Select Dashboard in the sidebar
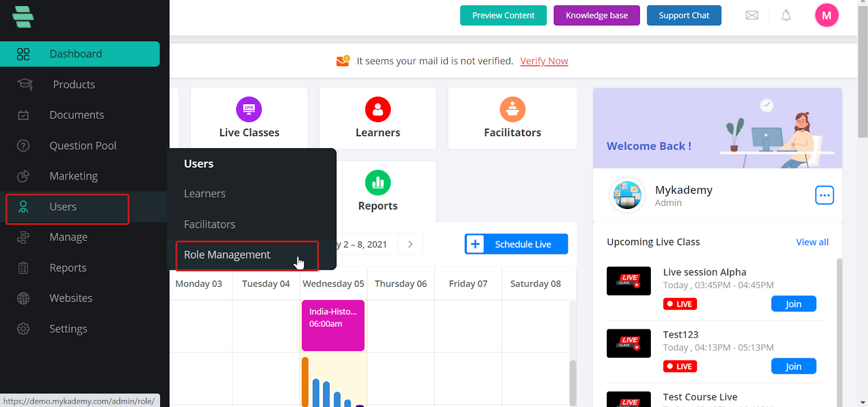 pyautogui.click(x=80, y=54)
